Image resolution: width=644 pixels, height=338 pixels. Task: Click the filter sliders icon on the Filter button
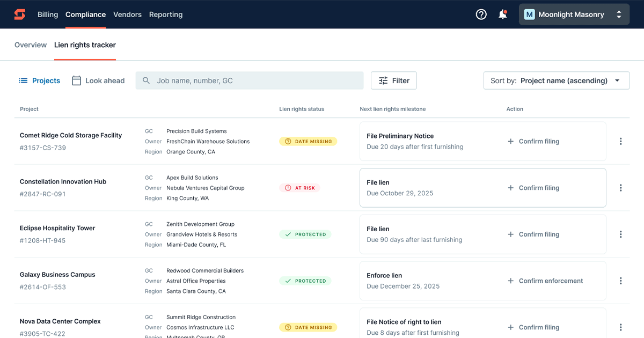click(384, 80)
